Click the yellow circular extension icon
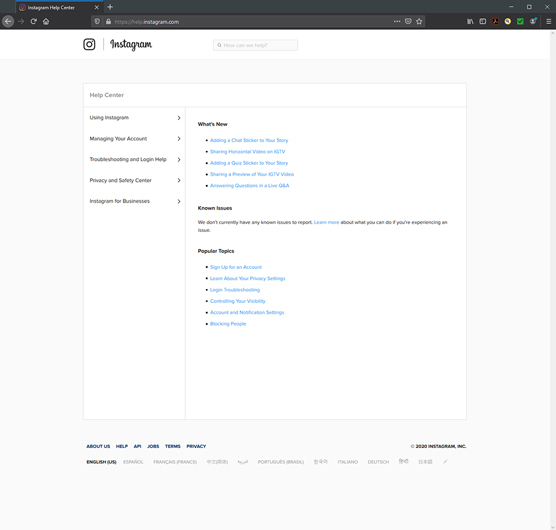This screenshot has height=530, width=556. [508, 21]
